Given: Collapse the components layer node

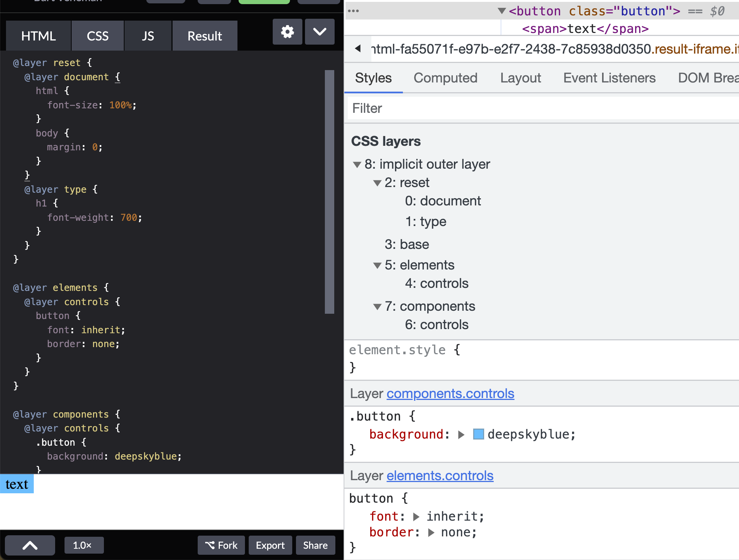Looking at the screenshot, I should coord(377,307).
